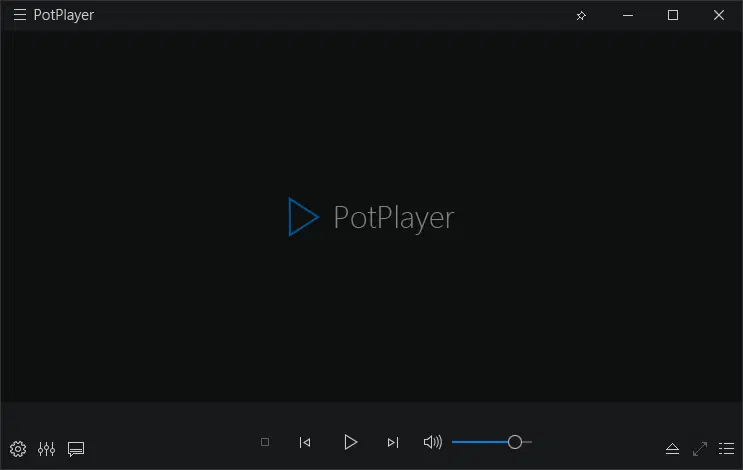Switch to fullscreen with the diagonal arrow icon
Screen dimensions: 743x470
click(700, 449)
